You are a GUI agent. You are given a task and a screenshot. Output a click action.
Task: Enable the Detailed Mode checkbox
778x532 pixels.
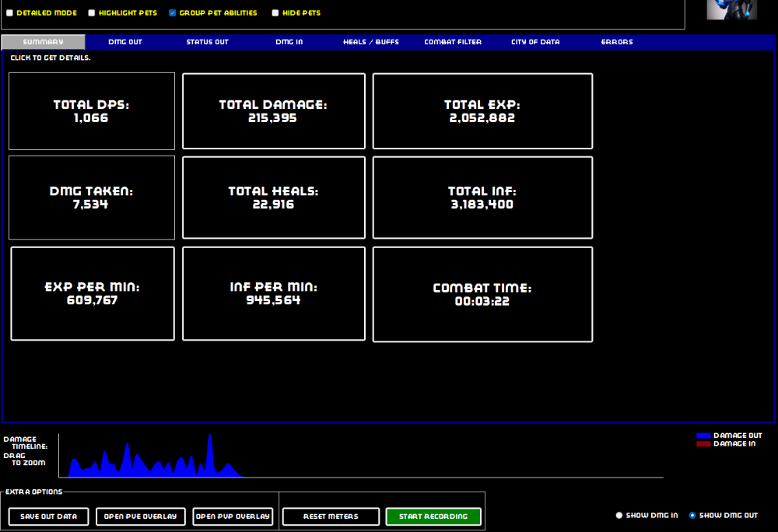coord(10,13)
